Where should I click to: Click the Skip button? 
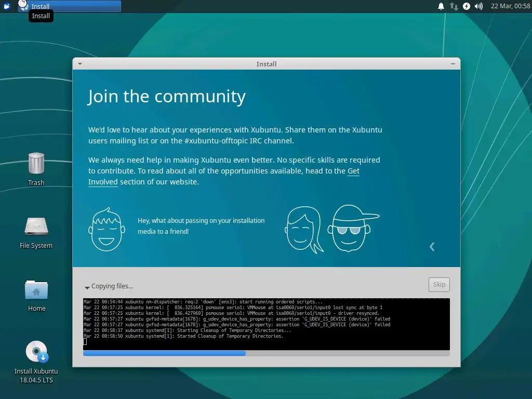[439, 285]
